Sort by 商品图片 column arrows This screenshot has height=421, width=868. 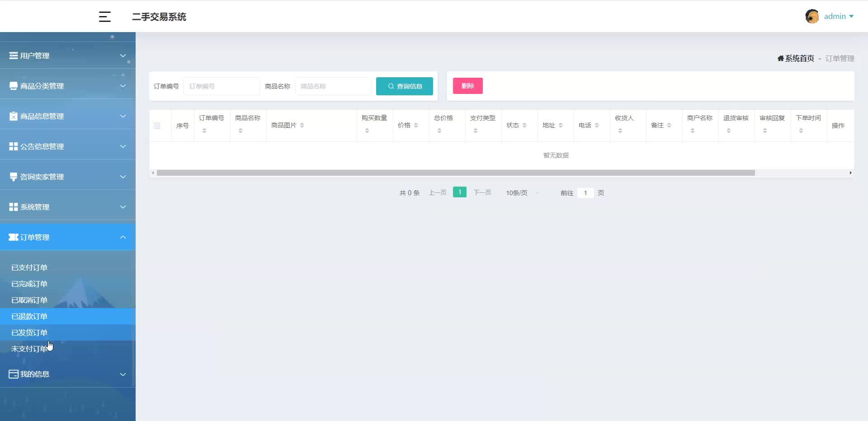(302, 125)
